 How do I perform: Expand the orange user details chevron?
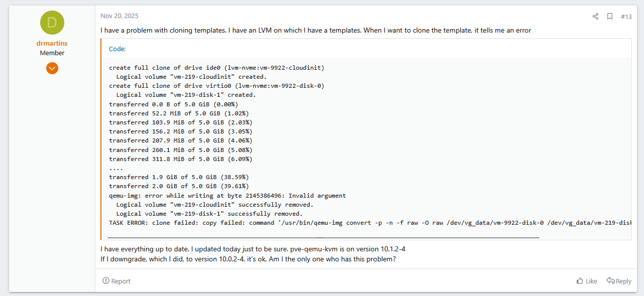tap(52, 68)
